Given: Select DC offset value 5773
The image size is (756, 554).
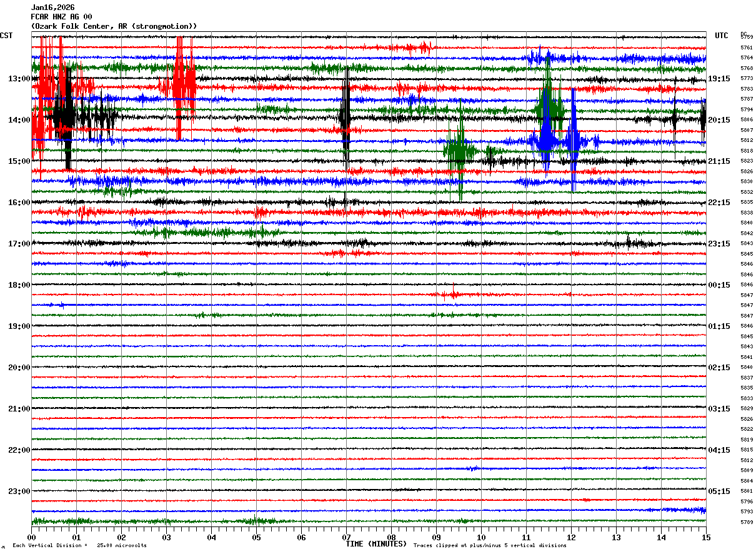Looking at the screenshot, I should coord(747,78).
